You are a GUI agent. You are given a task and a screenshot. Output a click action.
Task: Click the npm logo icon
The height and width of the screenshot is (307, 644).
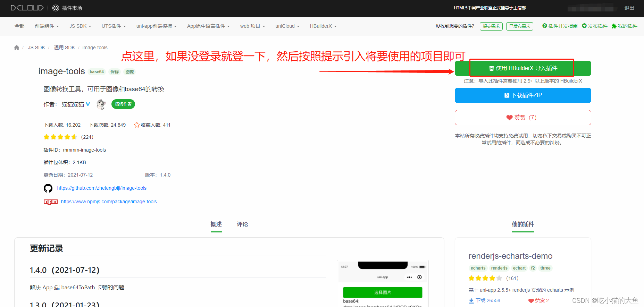[51, 202]
